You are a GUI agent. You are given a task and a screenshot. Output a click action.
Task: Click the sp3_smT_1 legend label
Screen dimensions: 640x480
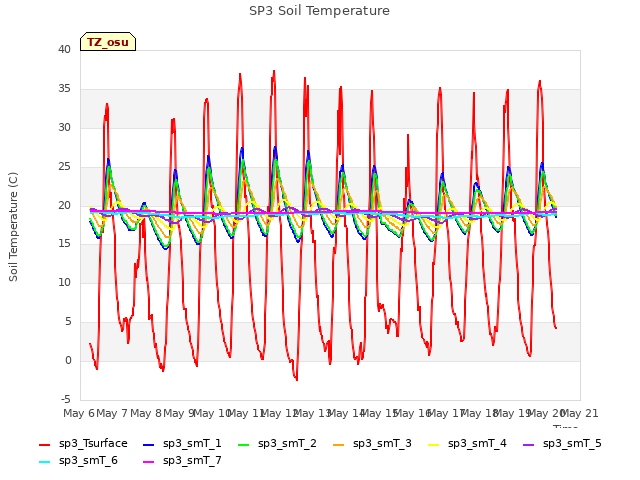[192, 443]
